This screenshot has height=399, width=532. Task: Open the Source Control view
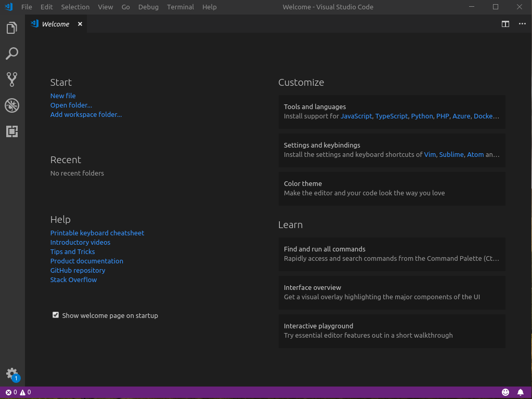click(x=12, y=79)
